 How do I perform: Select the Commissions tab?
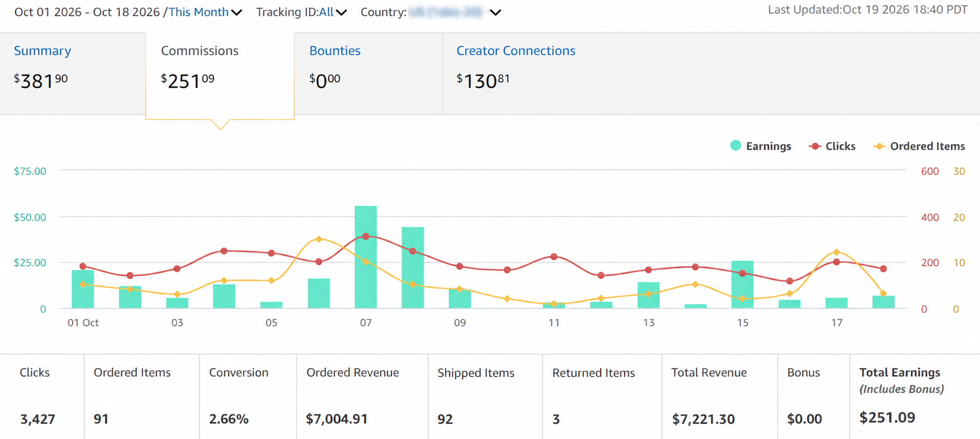click(220, 76)
